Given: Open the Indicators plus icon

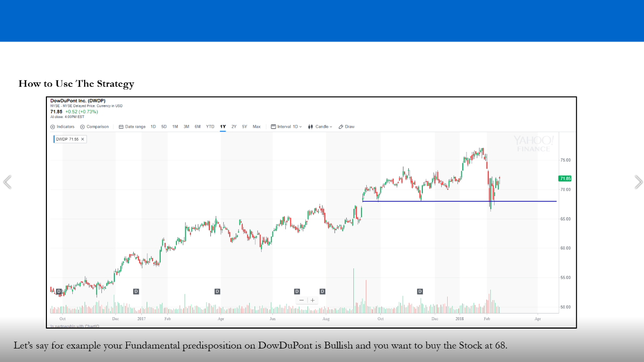Looking at the screenshot, I should tap(53, 127).
